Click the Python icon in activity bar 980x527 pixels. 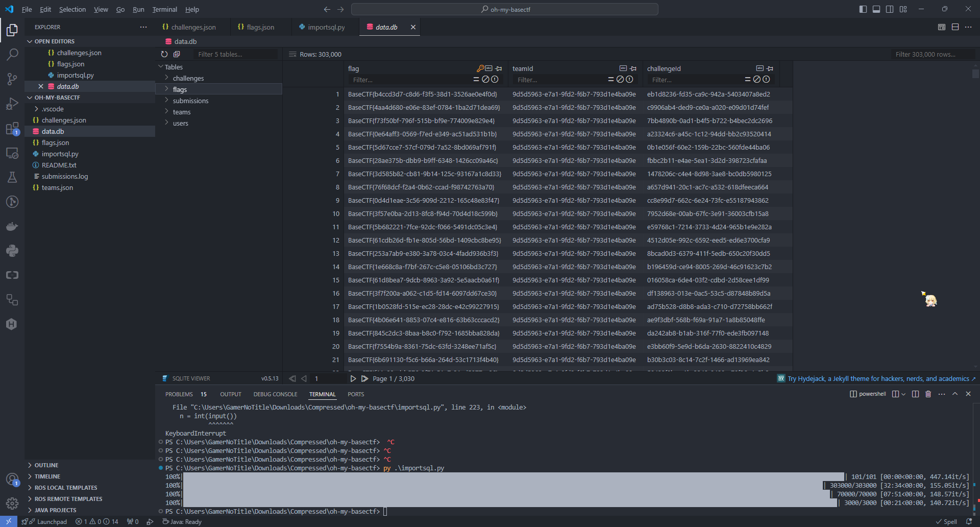(12, 251)
